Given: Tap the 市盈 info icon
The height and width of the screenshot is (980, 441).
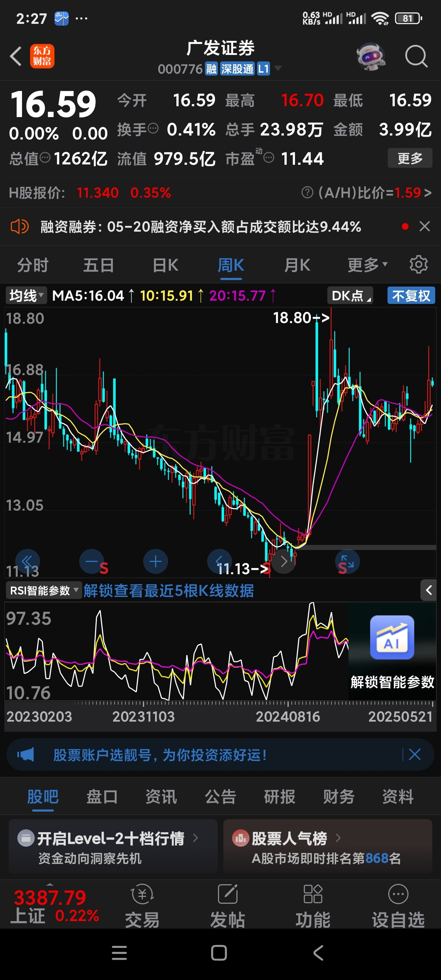Looking at the screenshot, I should (x=269, y=158).
